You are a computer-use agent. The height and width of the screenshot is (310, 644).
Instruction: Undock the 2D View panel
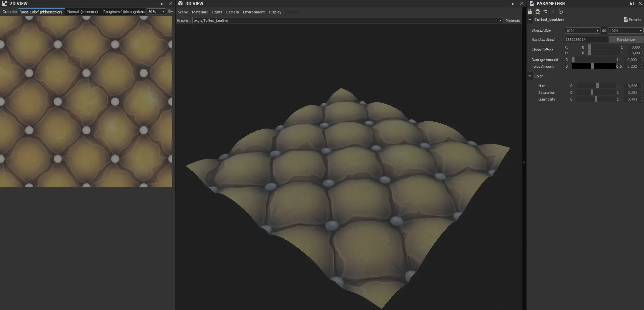click(x=162, y=3)
